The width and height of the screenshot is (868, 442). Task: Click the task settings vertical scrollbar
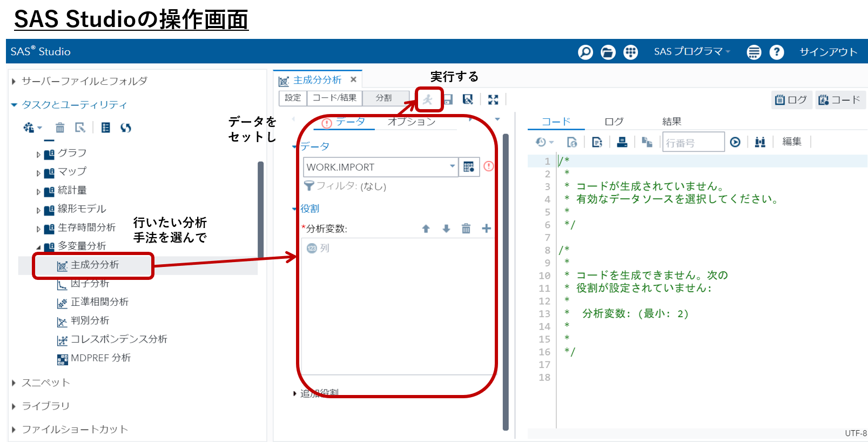pyautogui.click(x=506, y=281)
